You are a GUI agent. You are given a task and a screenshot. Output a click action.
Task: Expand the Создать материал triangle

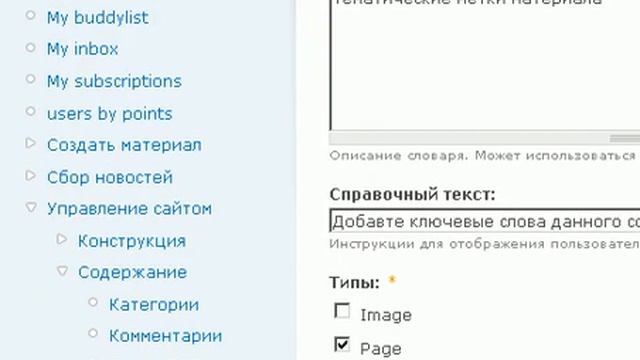pyautogui.click(x=31, y=143)
